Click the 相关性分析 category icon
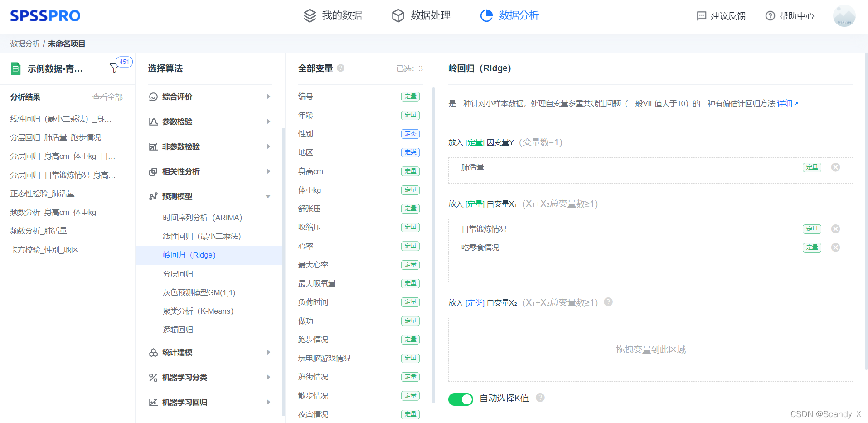This screenshot has width=868, height=423. [153, 171]
